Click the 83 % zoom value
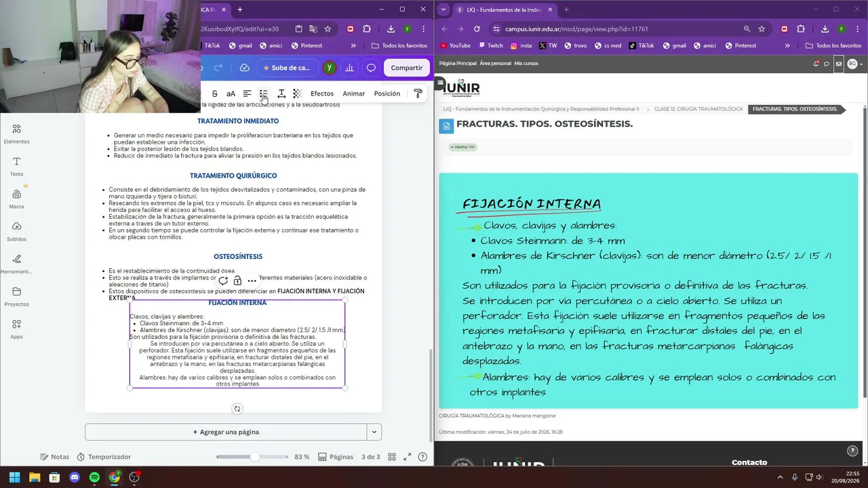 click(x=302, y=457)
